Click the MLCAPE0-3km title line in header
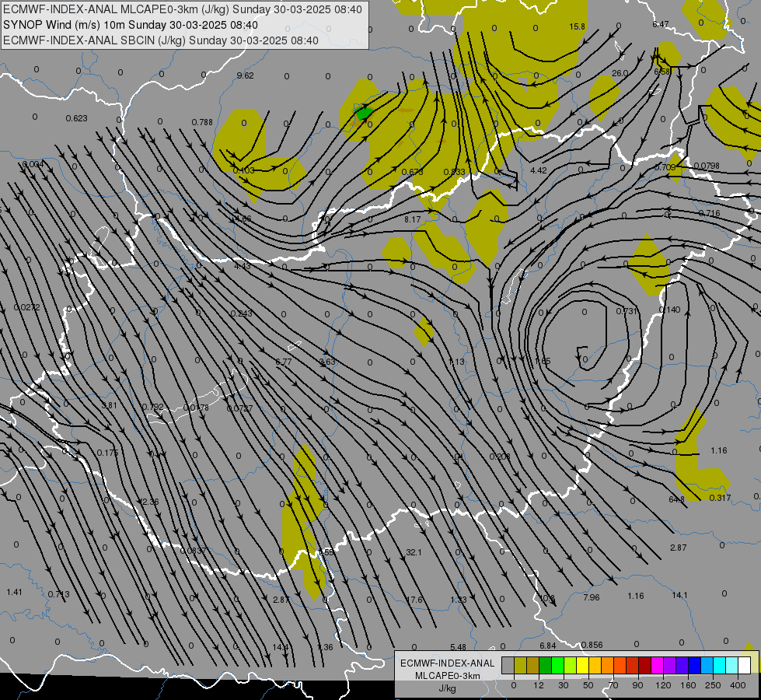The width and height of the screenshot is (761, 700). click(183, 9)
